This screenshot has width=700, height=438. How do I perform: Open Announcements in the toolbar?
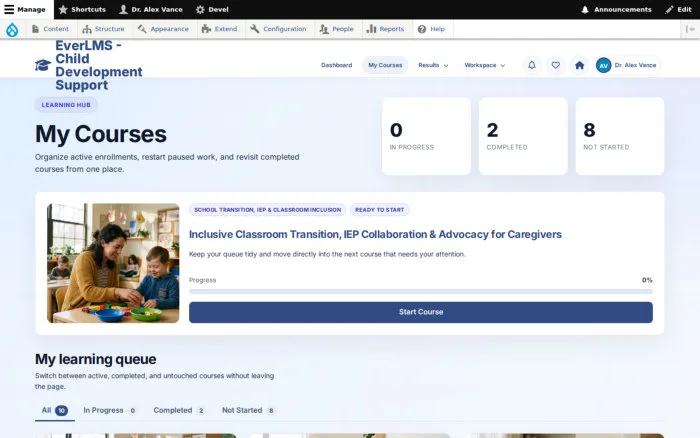(617, 9)
